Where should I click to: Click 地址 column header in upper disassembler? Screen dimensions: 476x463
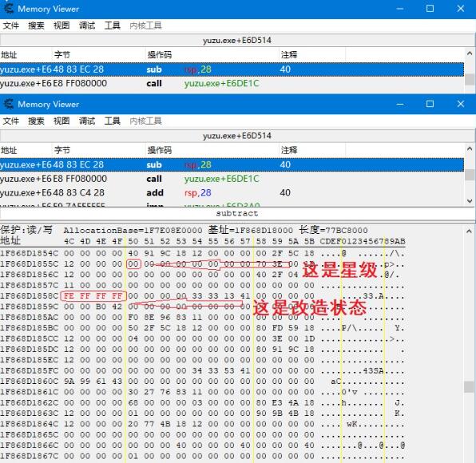26,55
